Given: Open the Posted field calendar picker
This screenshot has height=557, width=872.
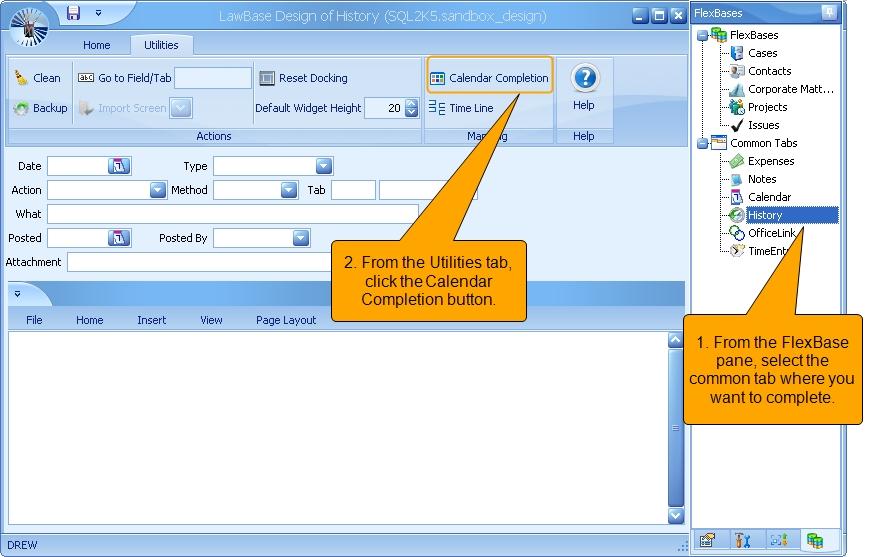Looking at the screenshot, I should point(118,238).
